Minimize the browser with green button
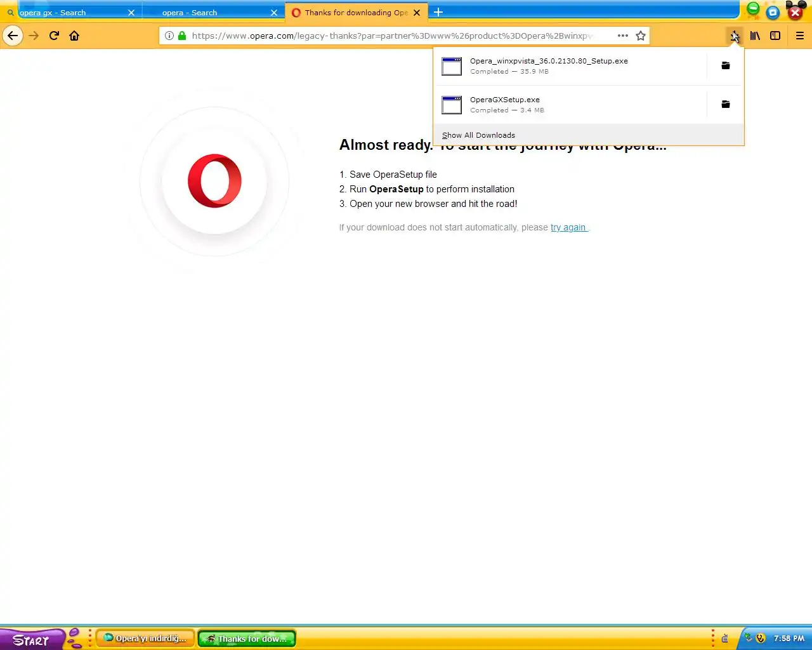 coord(753,9)
